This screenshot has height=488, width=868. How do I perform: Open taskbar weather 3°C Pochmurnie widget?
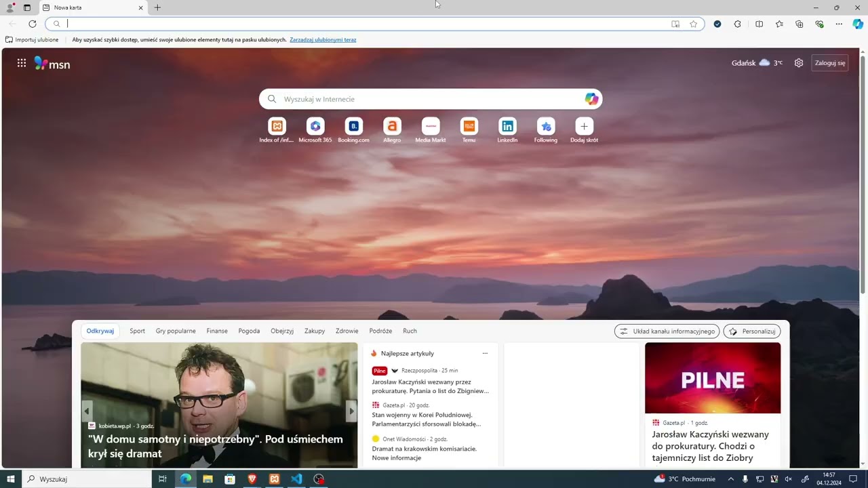(684, 479)
